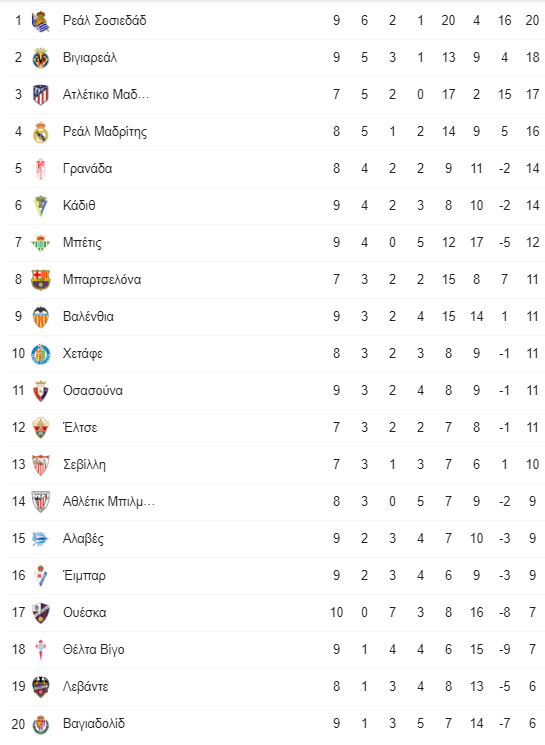
Task: Click the Λεβάντε club crest
Action: pos(40,688)
